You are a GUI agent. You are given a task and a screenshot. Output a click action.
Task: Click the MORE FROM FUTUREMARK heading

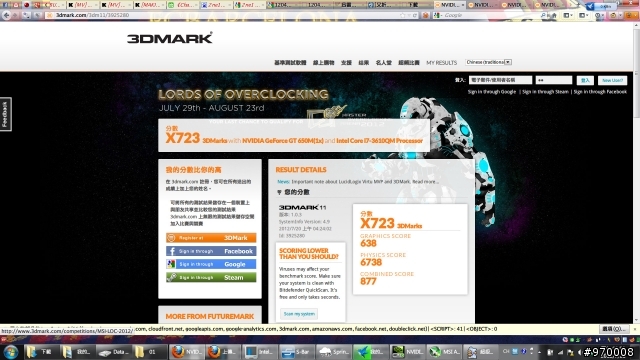click(x=209, y=316)
